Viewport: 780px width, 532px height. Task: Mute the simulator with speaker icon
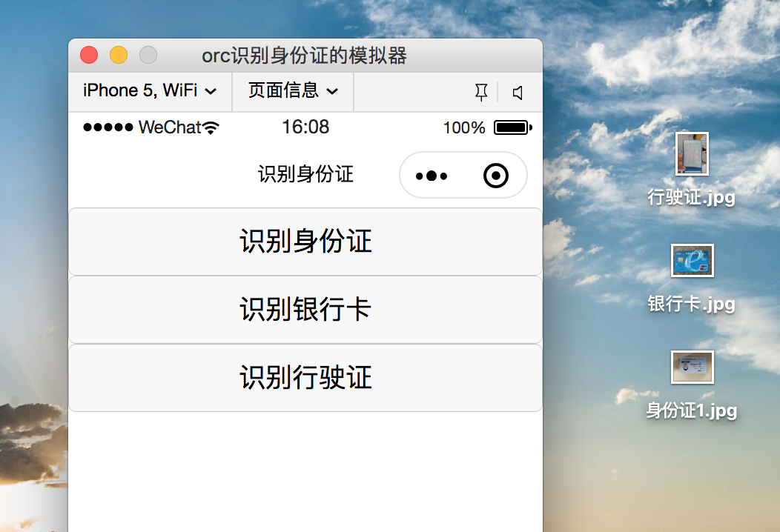(518, 93)
